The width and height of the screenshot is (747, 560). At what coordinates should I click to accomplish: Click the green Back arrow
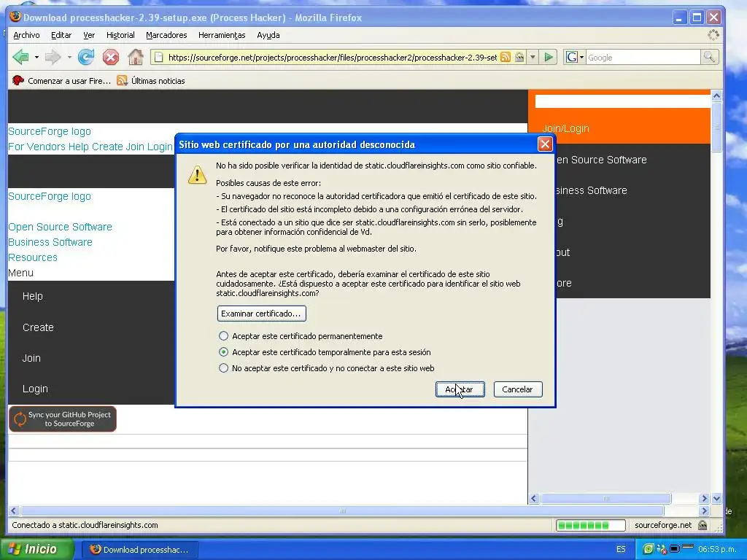coord(20,57)
